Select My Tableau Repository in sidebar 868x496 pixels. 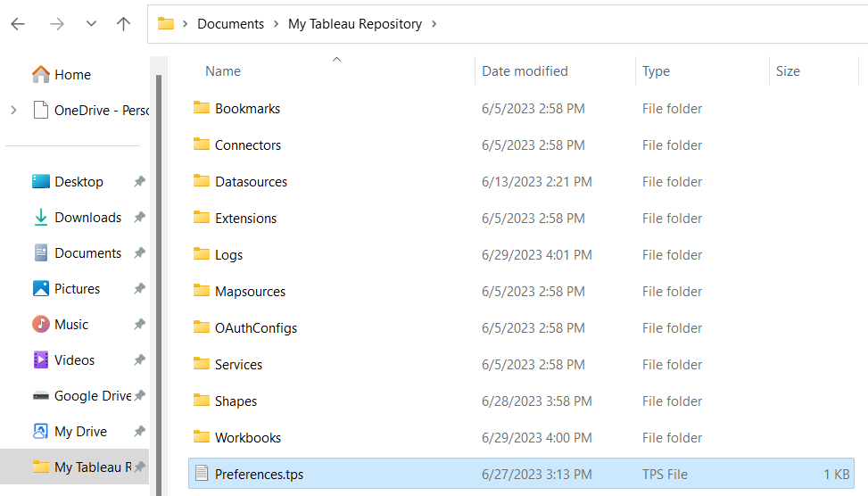(x=75, y=467)
